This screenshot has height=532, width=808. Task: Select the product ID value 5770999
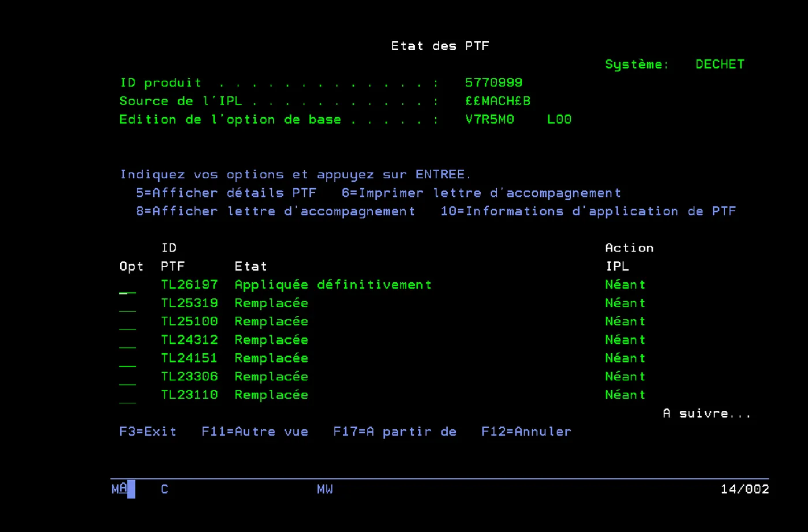click(x=494, y=83)
